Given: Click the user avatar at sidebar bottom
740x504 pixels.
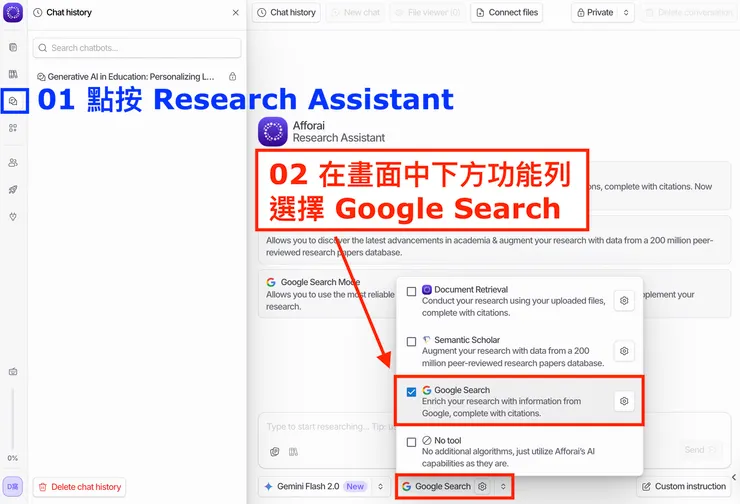Looking at the screenshot, I should (13, 487).
